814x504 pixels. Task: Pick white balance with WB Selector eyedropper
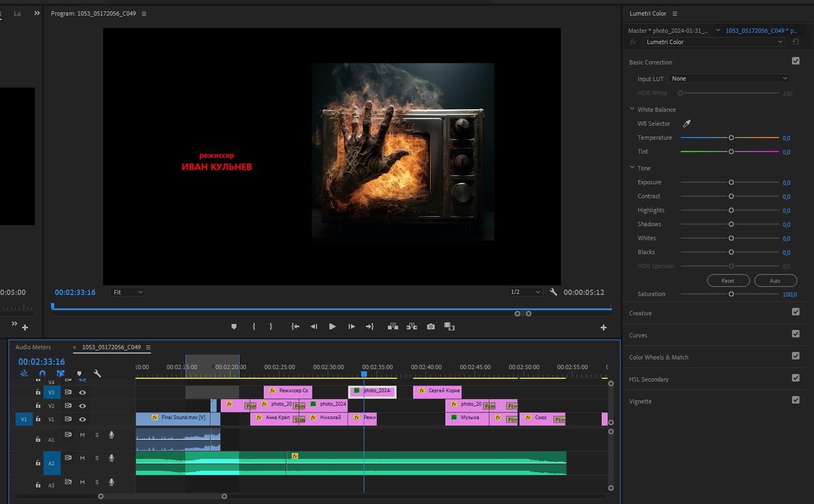pyautogui.click(x=686, y=124)
